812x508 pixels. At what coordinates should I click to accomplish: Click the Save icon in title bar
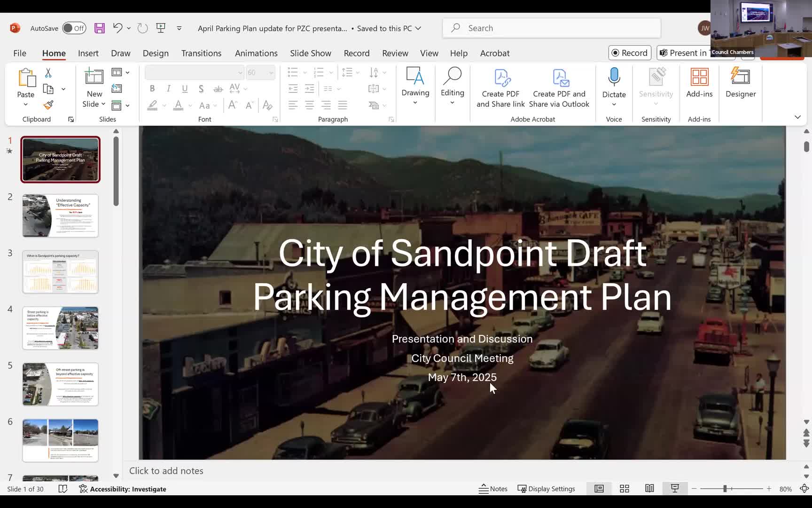[100, 28]
